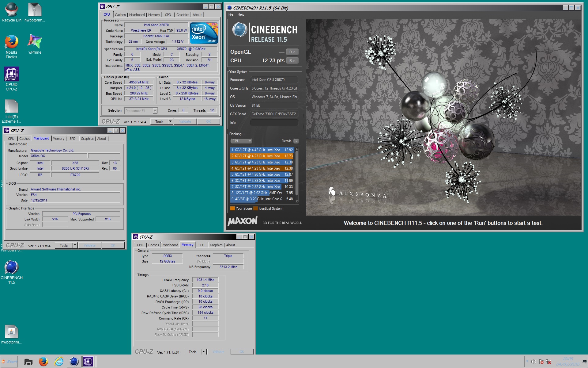588x368 pixels.
Task: Open the hwbotprime zip file icon at the top
Action: (x=35, y=12)
